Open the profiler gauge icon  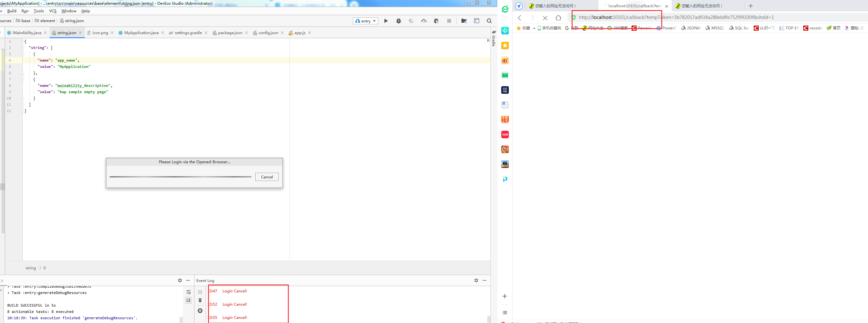(424, 21)
